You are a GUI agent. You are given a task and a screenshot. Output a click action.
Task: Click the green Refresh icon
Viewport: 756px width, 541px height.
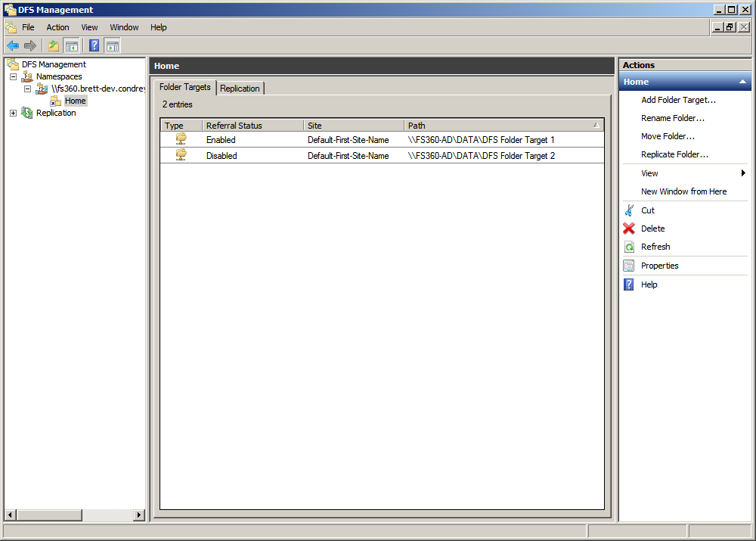pyautogui.click(x=629, y=247)
